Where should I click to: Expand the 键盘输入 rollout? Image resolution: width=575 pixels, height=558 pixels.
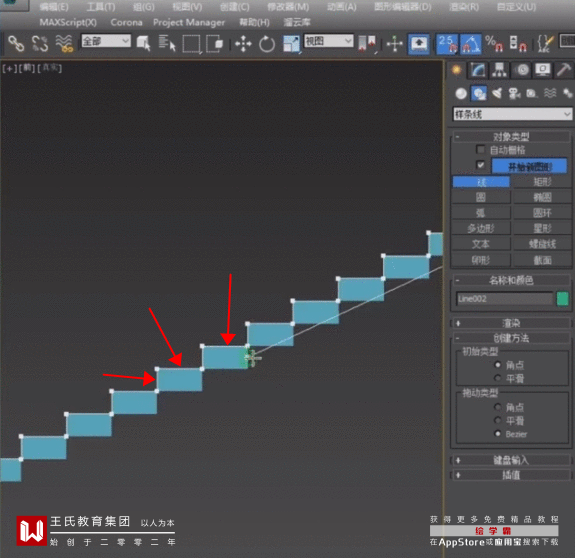click(x=511, y=460)
